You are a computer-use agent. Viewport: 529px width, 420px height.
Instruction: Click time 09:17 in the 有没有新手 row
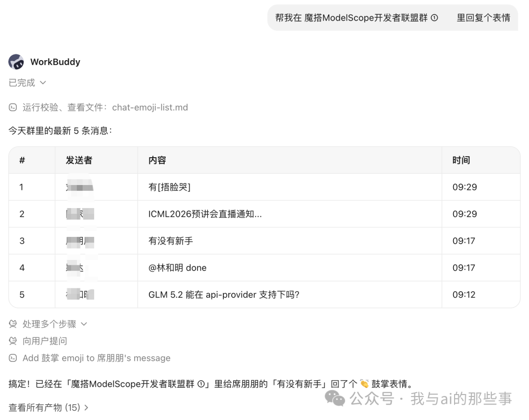(463, 241)
